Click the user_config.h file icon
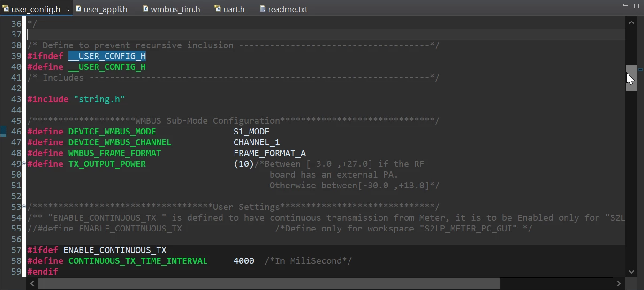644x290 pixels. 6,9
